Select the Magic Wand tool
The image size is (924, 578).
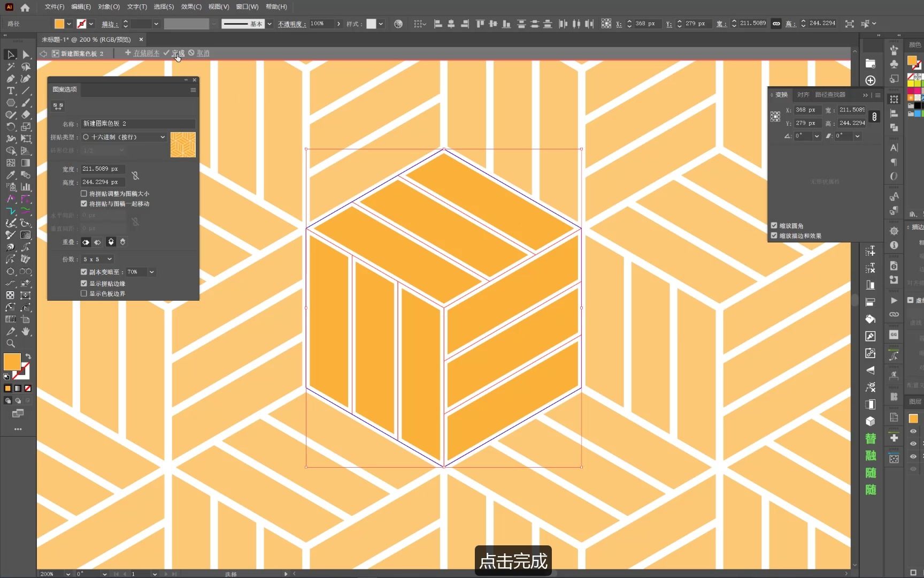[10, 67]
